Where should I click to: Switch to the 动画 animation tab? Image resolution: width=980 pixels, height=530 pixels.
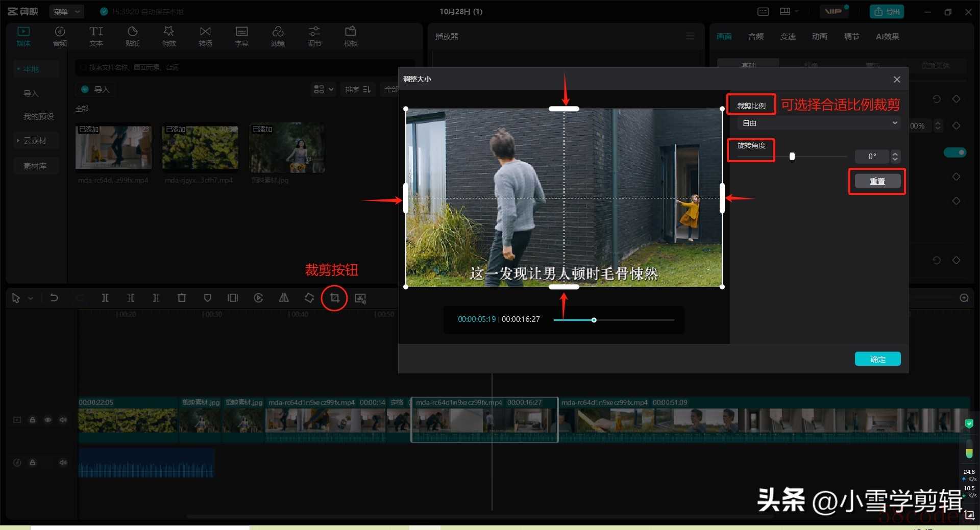tap(819, 36)
